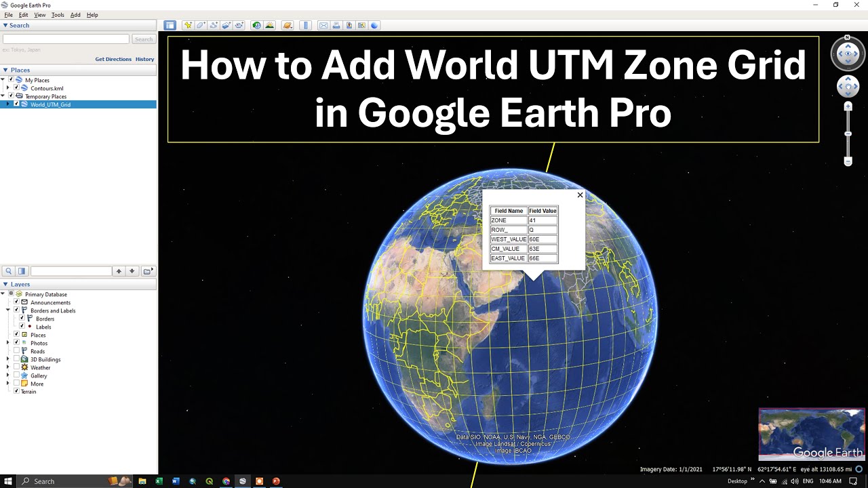Click the Add Placemark pushpin tool
This screenshot has width=868, height=488.
tap(188, 25)
